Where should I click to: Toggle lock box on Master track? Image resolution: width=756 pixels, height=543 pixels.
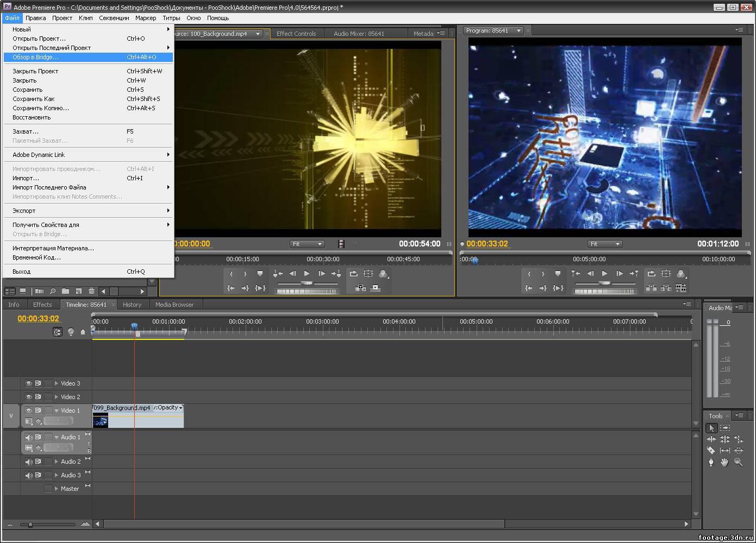pos(48,489)
